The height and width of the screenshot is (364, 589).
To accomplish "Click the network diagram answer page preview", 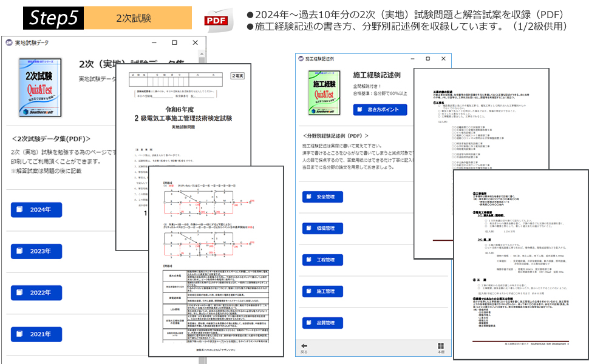I will pos(216,261).
